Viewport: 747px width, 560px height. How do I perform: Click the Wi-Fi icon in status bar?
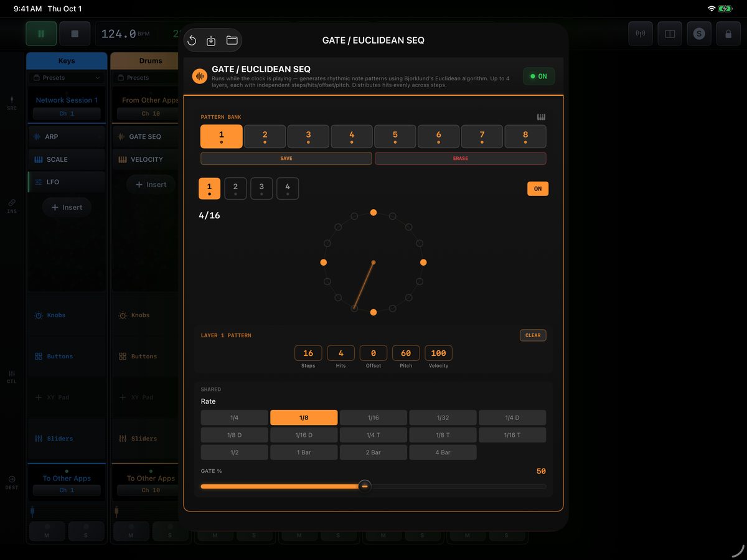pos(712,9)
